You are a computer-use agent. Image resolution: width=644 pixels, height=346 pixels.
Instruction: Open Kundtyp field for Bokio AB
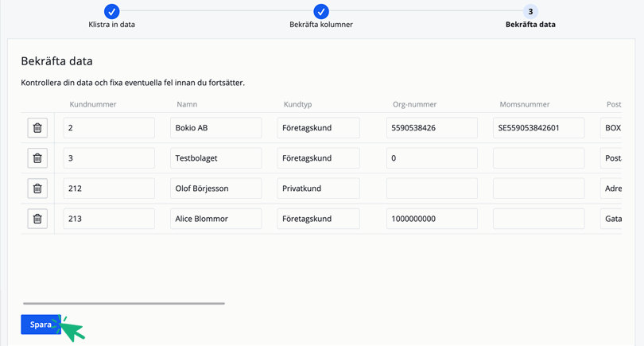318,128
